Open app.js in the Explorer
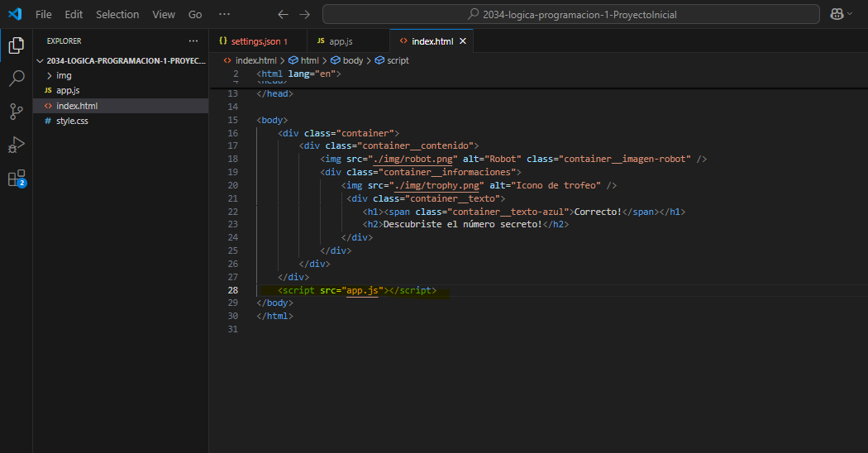 (x=121, y=90)
